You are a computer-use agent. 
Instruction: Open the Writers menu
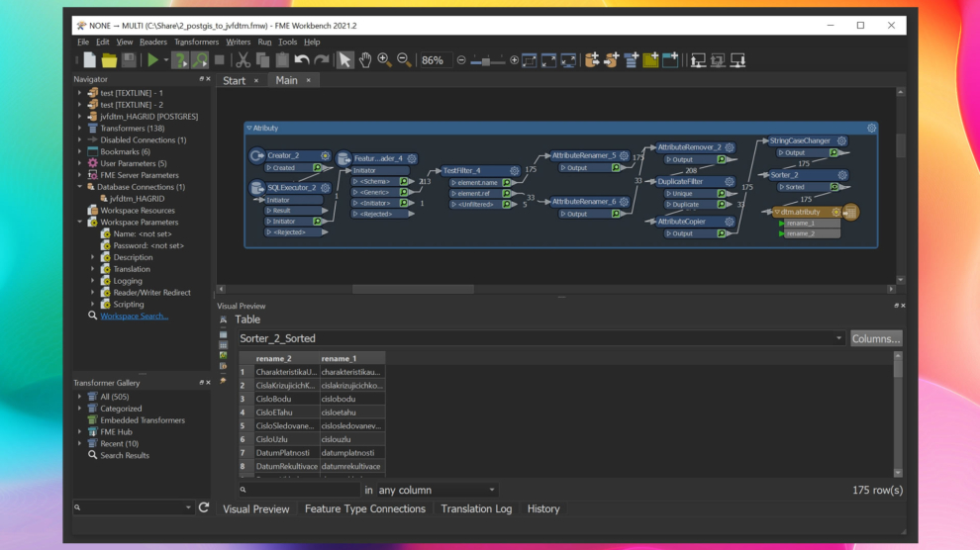coord(239,42)
